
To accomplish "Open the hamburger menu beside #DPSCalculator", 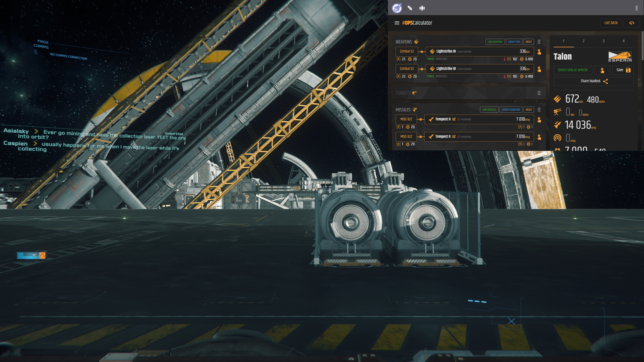I will (x=397, y=23).
